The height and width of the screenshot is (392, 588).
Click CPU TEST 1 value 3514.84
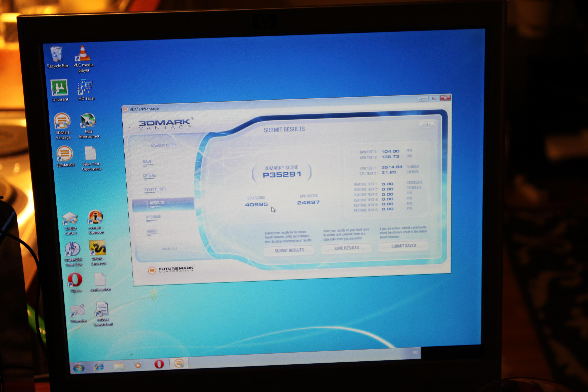tap(392, 167)
